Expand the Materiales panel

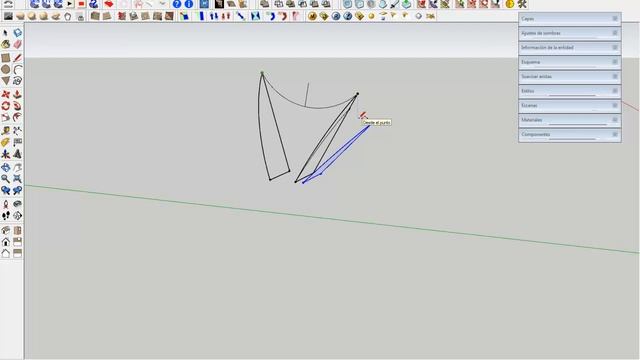click(570, 120)
